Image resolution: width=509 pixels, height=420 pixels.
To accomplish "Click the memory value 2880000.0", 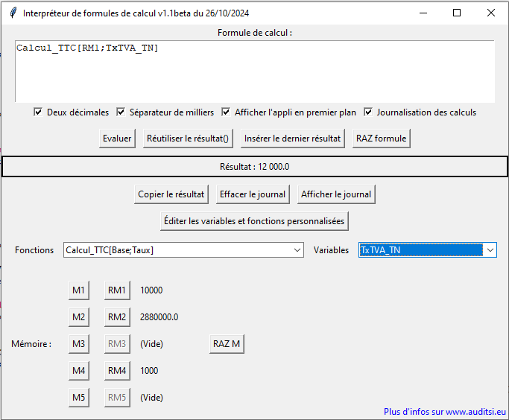I will (x=159, y=317).
